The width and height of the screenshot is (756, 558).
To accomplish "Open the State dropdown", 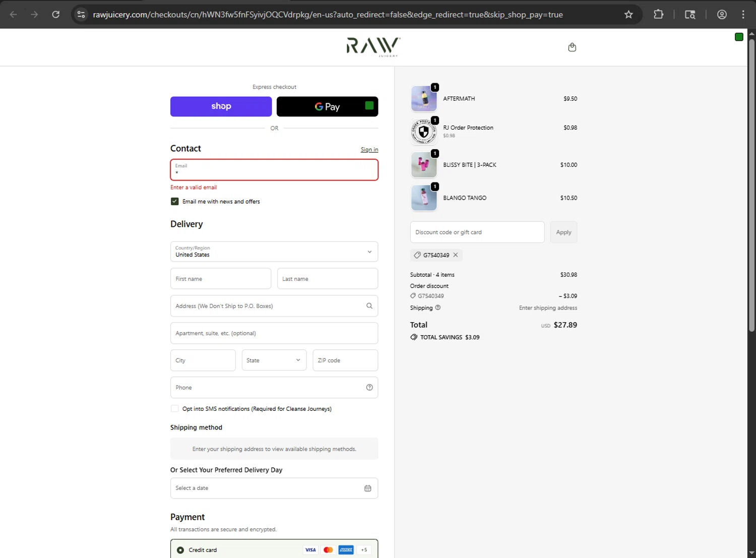I will [x=274, y=360].
